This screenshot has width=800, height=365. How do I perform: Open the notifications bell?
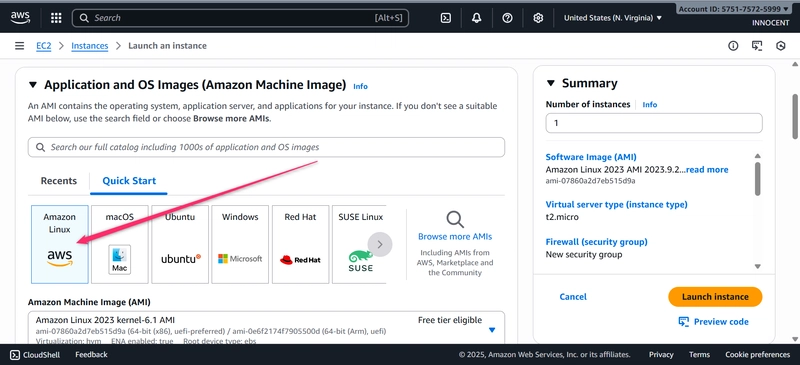tap(477, 18)
